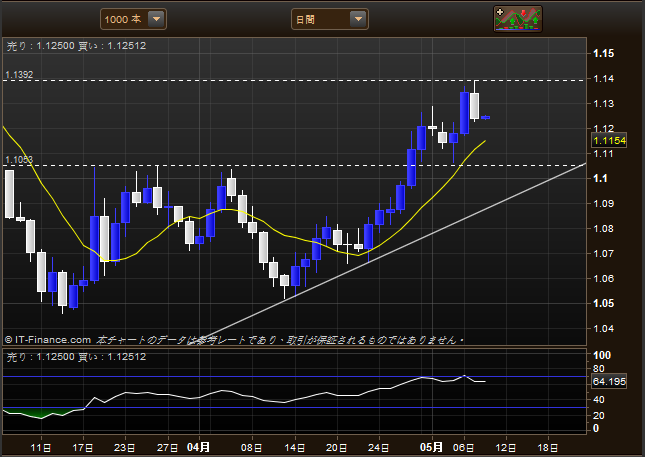Click the 06日 date axis label
Image resolution: width=645 pixels, height=457 pixels.
pyautogui.click(x=464, y=448)
